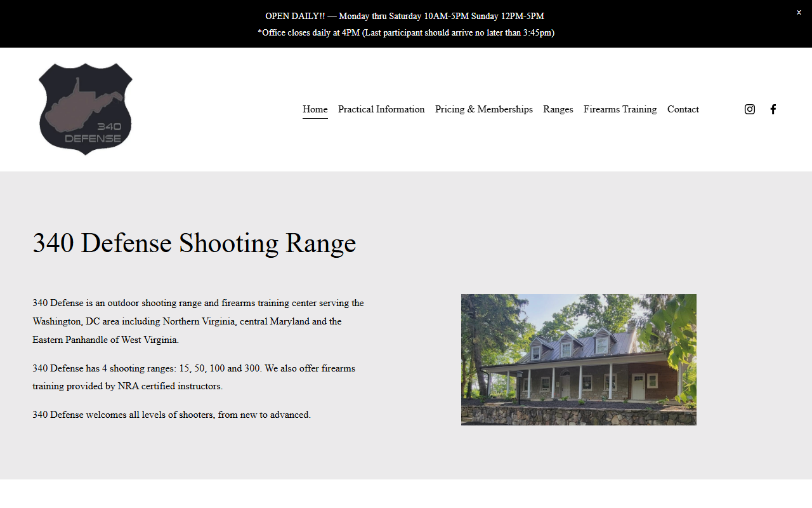Click the '340 Defense Shooting Range' heading

194,243
